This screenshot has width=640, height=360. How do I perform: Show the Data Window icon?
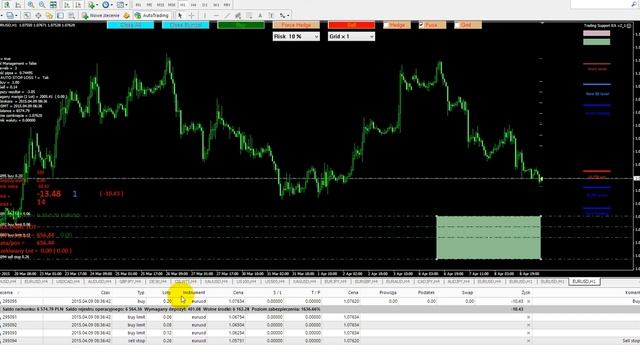(x=38, y=16)
